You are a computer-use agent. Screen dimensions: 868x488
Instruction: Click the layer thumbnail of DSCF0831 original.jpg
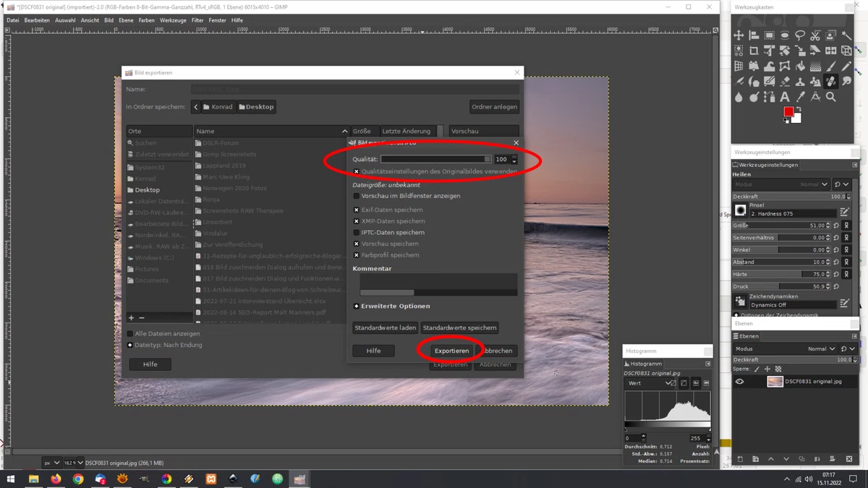point(775,382)
